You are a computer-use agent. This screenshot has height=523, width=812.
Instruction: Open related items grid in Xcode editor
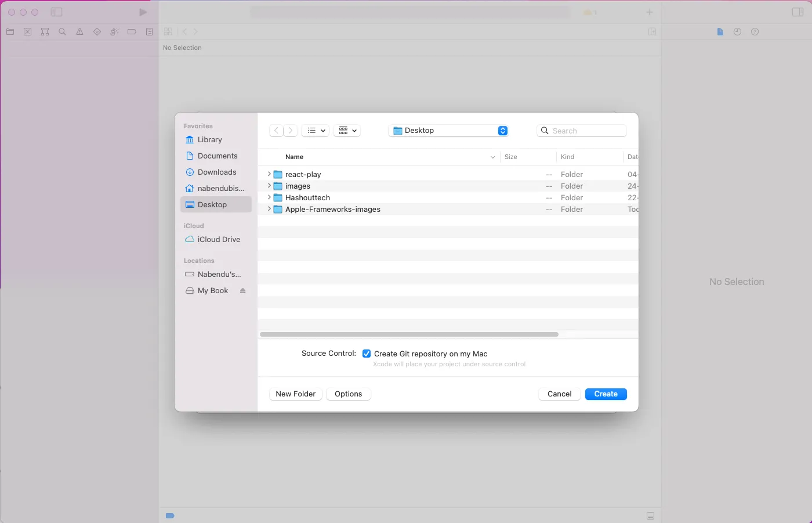(x=168, y=32)
